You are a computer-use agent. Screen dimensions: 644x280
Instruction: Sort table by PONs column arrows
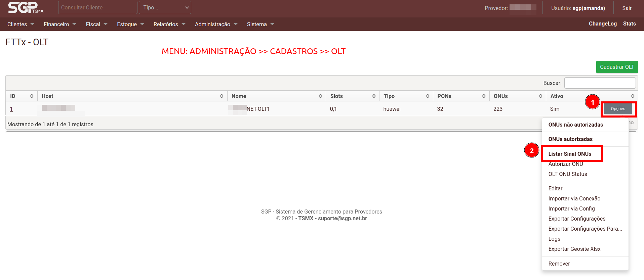coord(484,96)
